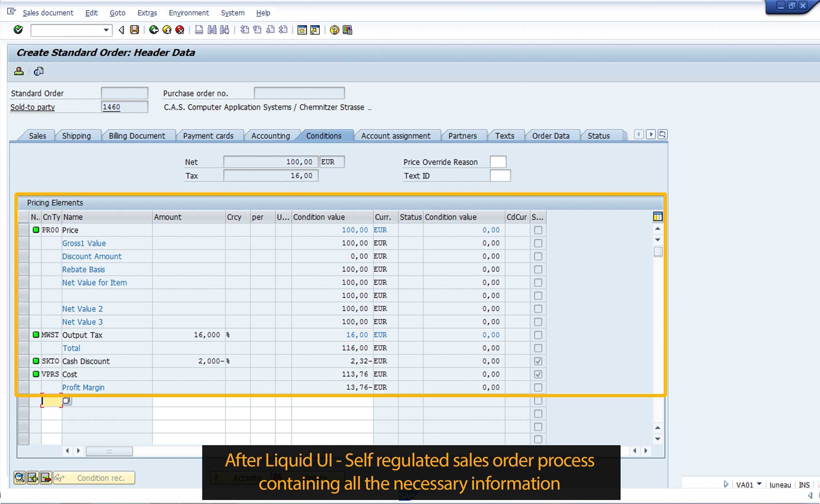Toggle the checkbox in the PR00 Price row
The width and height of the screenshot is (820, 504).
[x=538, y=230]
